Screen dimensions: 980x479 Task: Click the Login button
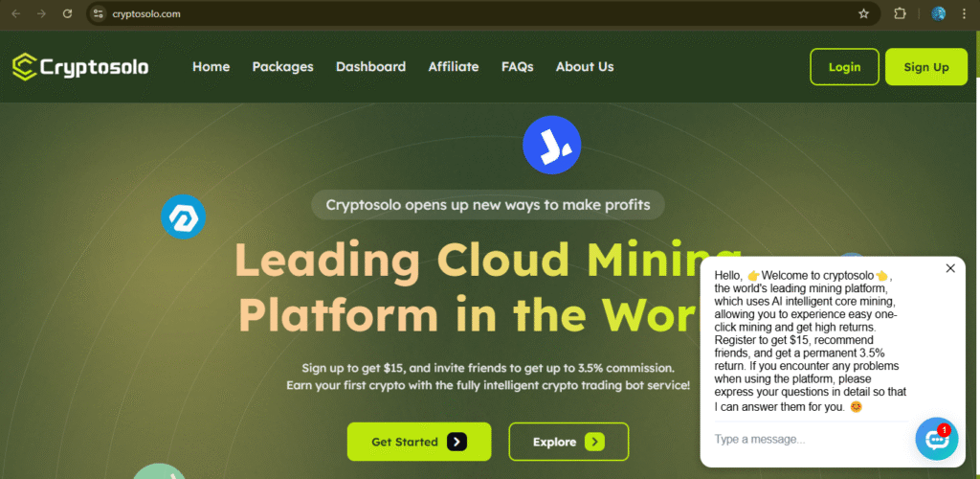click(844, 67)
